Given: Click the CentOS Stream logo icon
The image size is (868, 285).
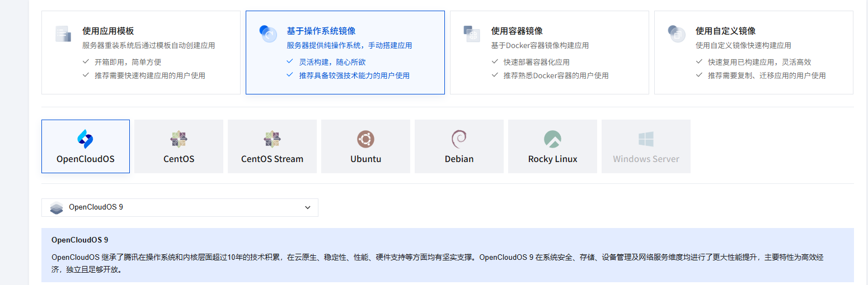Looking at the screenshot, I should [x=272, y=139].
